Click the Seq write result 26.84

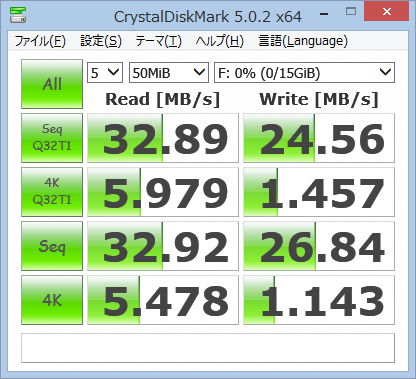[319, 246]
